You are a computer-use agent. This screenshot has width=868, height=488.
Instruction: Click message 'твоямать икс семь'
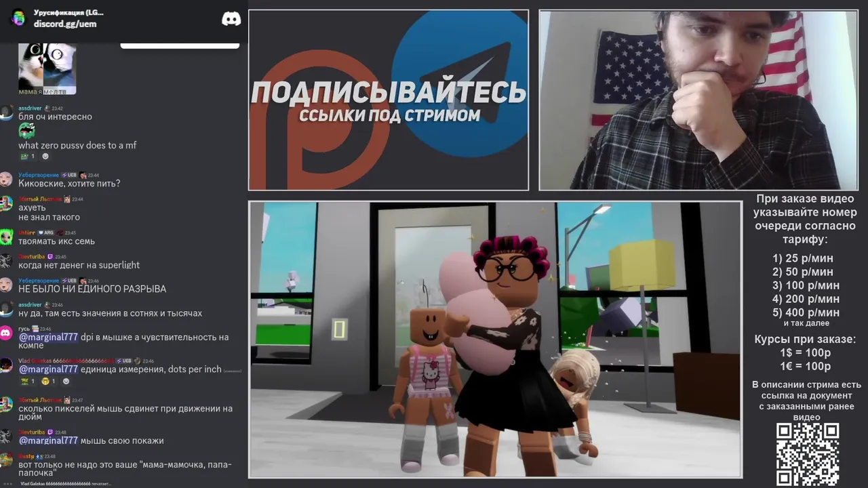(57, 241)
